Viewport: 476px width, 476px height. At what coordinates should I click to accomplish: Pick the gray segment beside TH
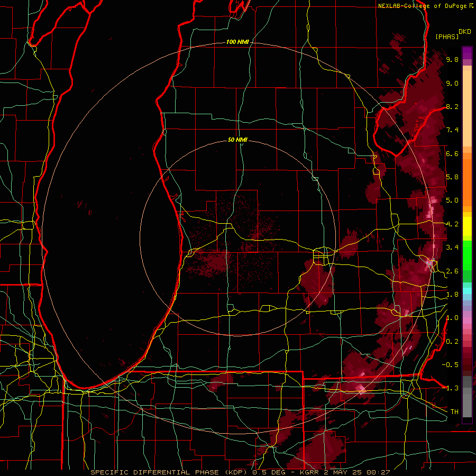(467, 405)
